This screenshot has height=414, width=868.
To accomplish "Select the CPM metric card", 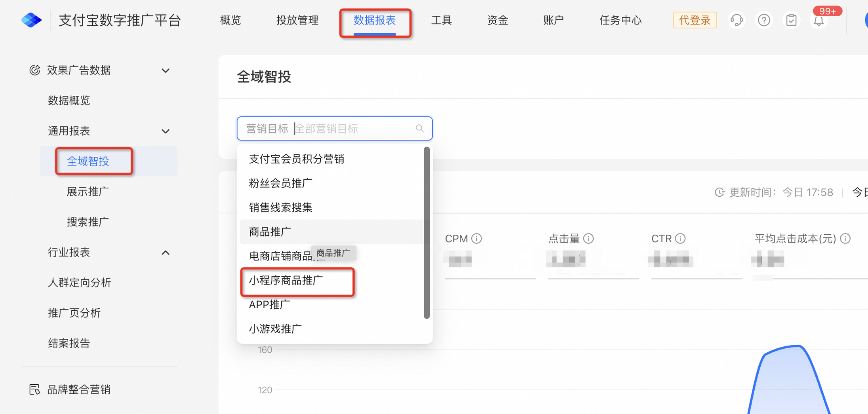I will click(x=490, y=255).
